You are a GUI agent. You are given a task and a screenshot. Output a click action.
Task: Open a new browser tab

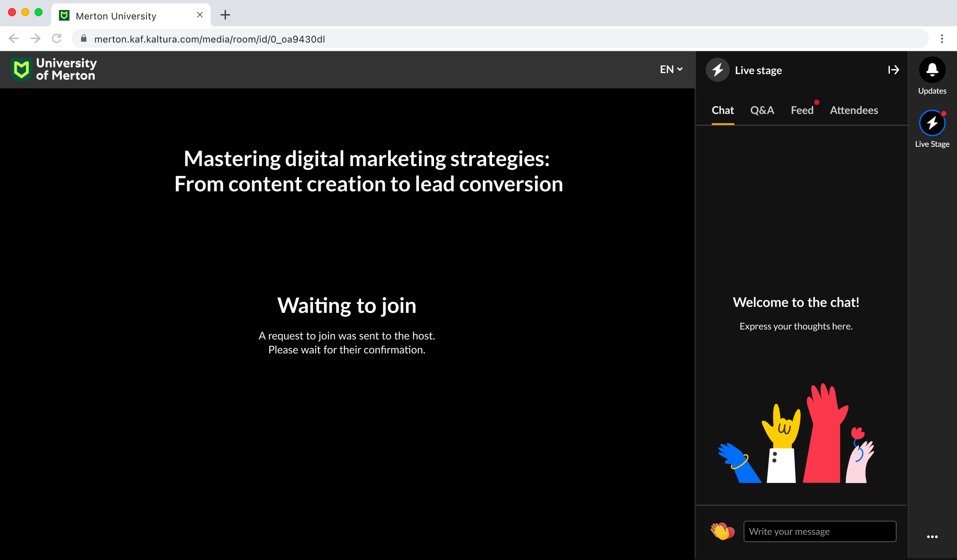[225, 15]
